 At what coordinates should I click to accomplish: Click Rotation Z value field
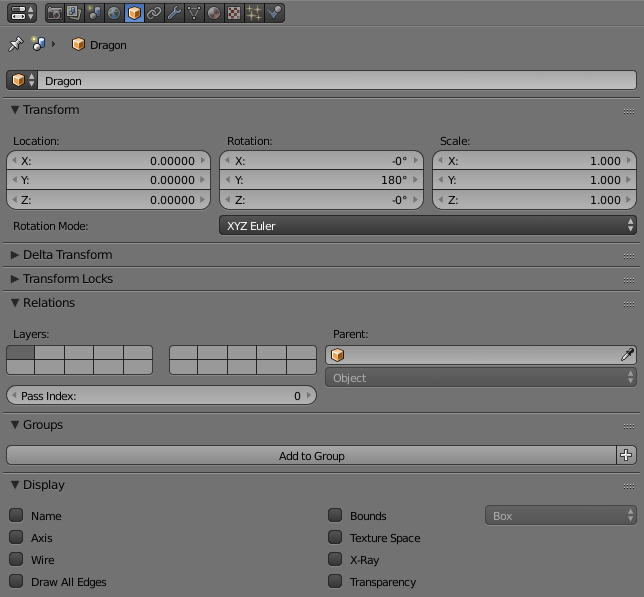pyautogui.click(x=321, y=200)
